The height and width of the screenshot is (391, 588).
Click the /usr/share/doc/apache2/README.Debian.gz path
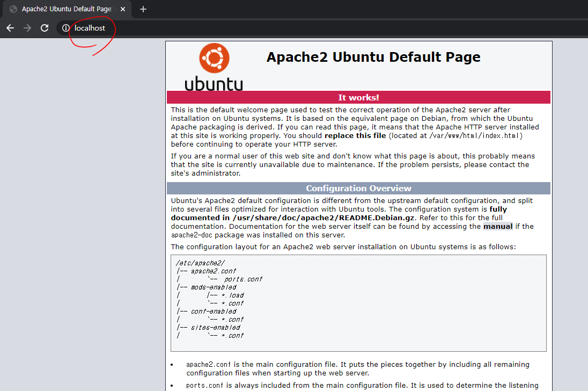[324, 218]
